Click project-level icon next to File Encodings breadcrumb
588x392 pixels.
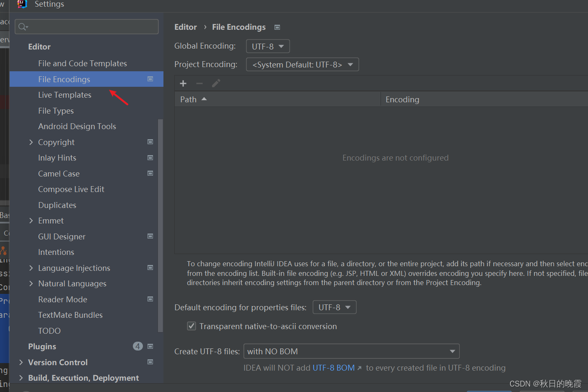277,27
